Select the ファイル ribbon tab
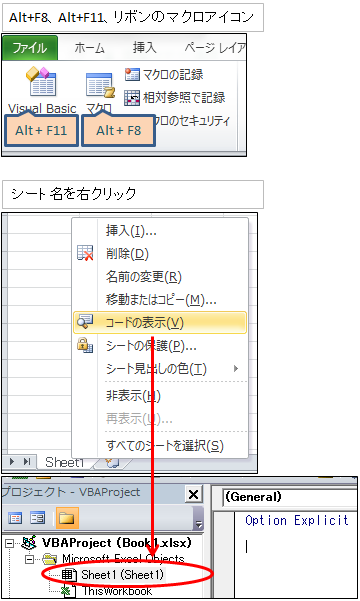The height and width of the screenshot is (601, 360). 30,48
